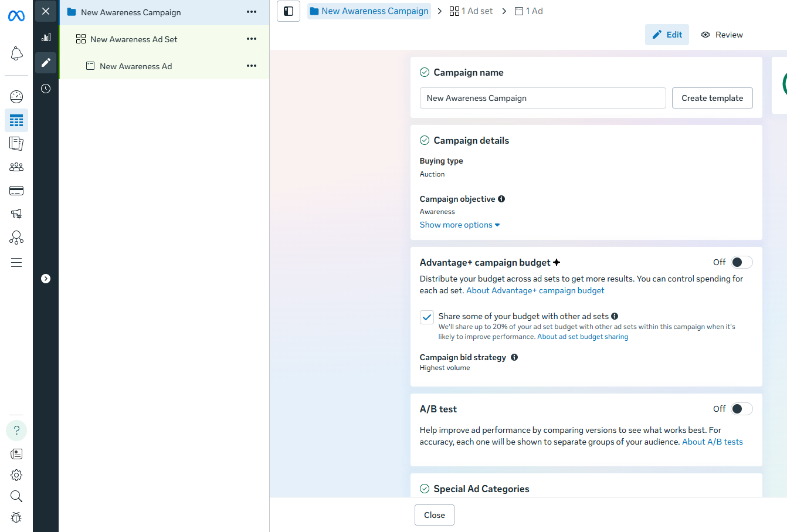Expand Show more options under campaign objective
This screenshot has height=532, width=787.
(x=459, y=225)
